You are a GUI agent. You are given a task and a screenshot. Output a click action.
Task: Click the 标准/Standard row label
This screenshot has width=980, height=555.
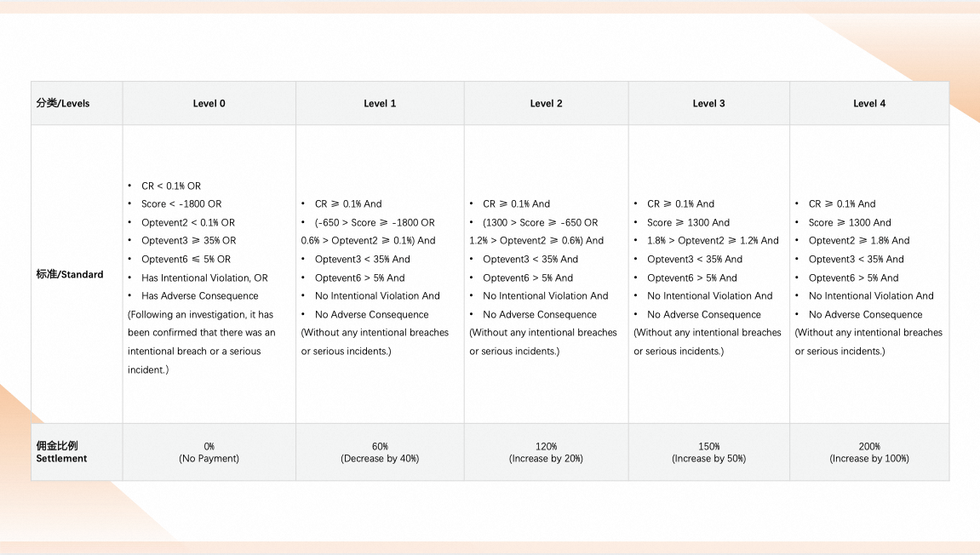click(70, 275)
